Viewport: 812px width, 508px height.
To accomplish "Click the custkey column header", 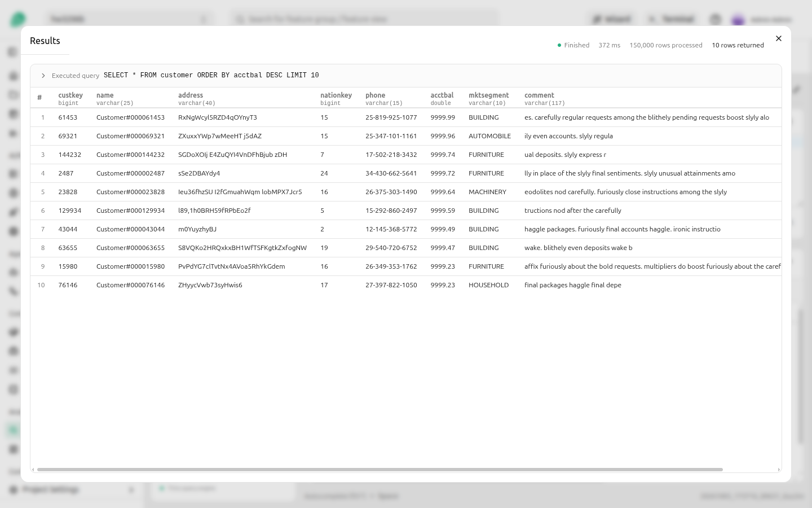I will click(70, 99).
